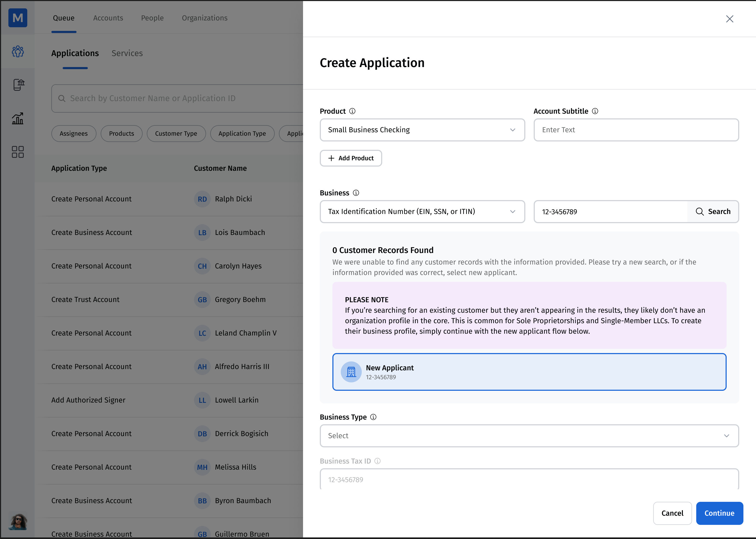Open the Tax Identification Number dropdown

tap(422, 211)
